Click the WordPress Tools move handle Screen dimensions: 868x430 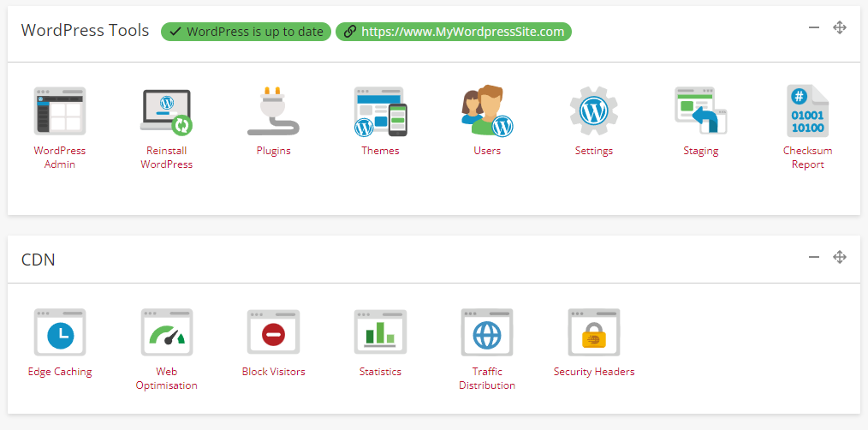(840, 27)
